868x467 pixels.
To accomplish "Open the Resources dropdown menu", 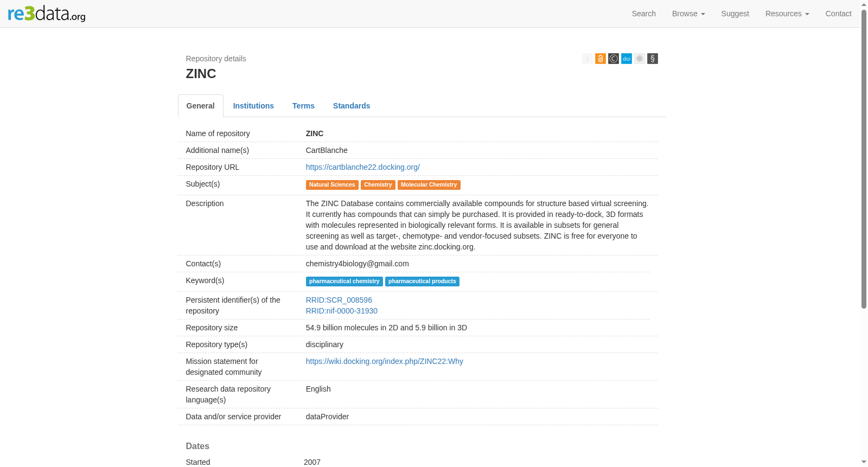I will click(x=787, y=14).
